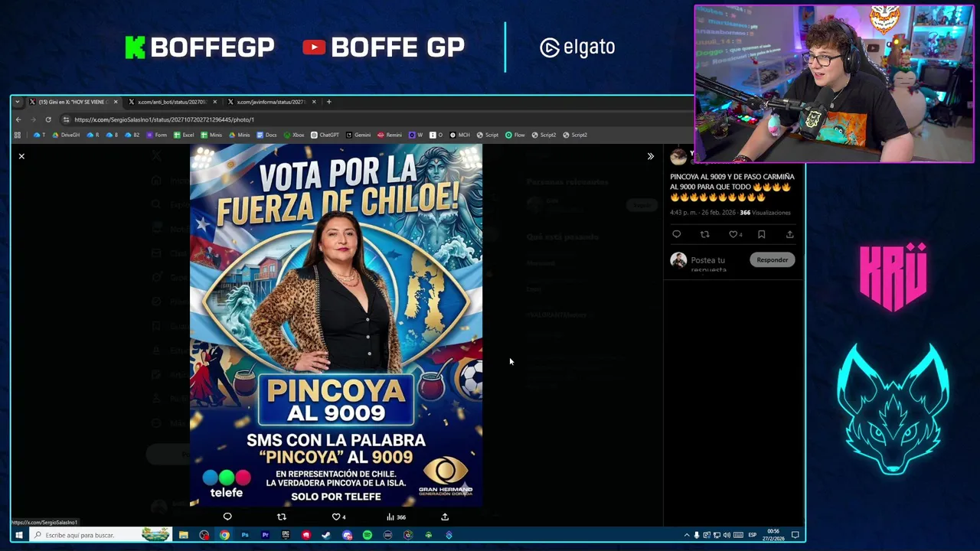Open the Gemini bookmark
Image resolution: width=980 pixels, height=551 pixels.
tap(358, 135)
